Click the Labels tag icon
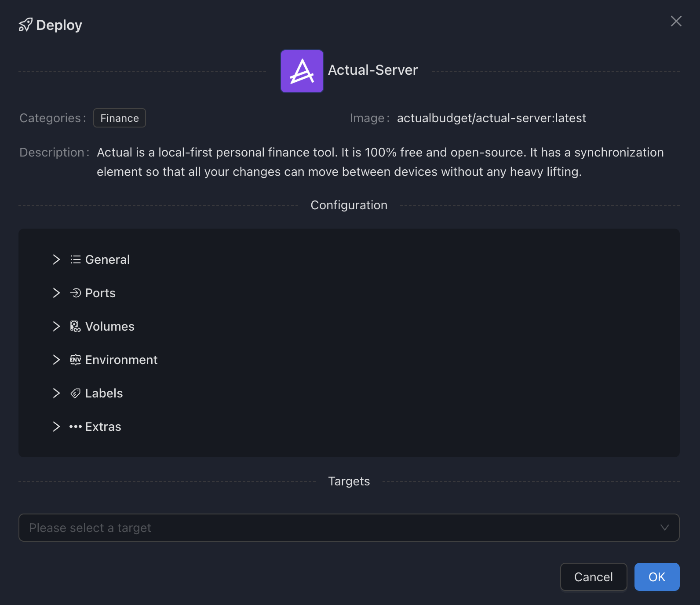700x605 pixels. [76, 393]
